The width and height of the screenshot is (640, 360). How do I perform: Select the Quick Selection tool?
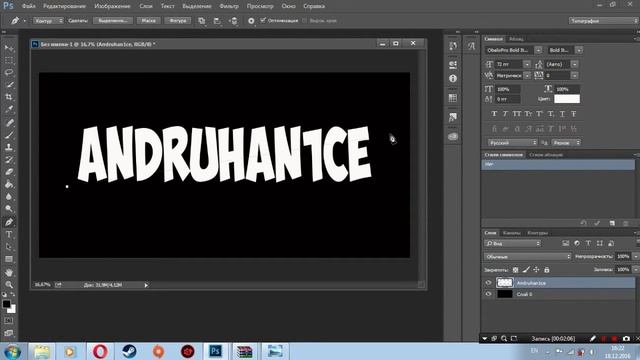click(x=9, y=85)
